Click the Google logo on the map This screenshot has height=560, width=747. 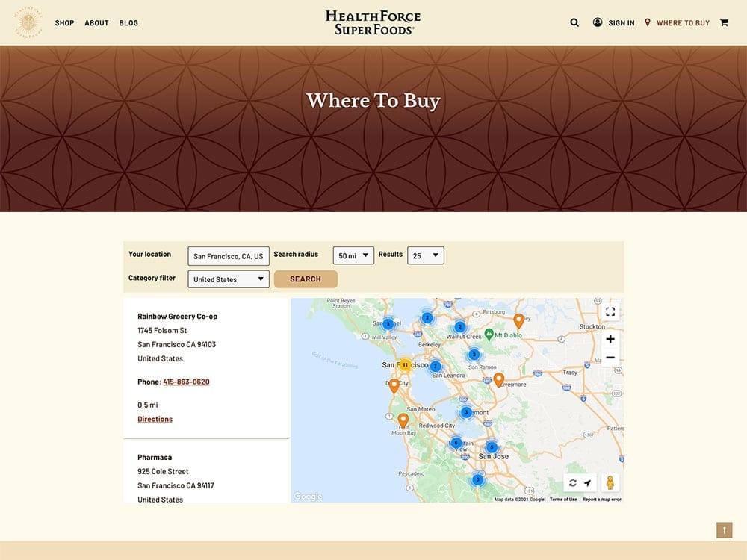(x=308, y=497)
